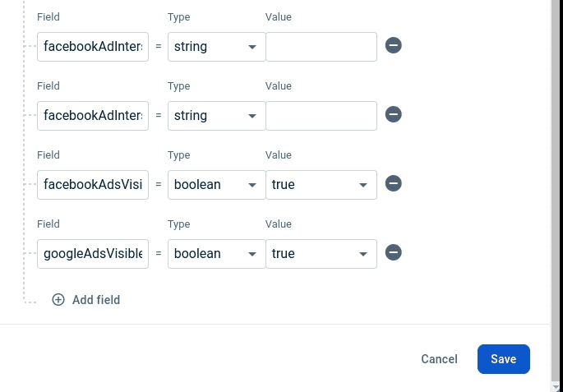The image size is (563, 392).
Task: Focus the second empty string Value input
Action: (321, 116)
